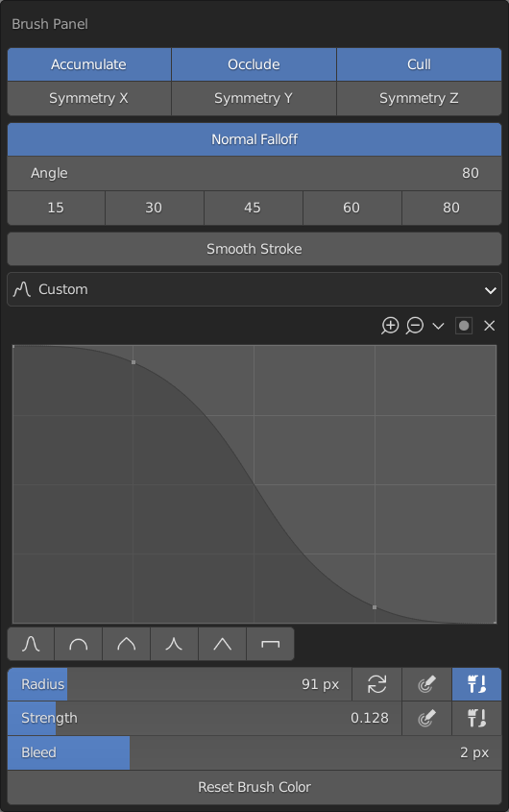509x812 pixels.
Task: Disable the Accumulate toggle
Action: pyautogui.click(x=89, y=64)
